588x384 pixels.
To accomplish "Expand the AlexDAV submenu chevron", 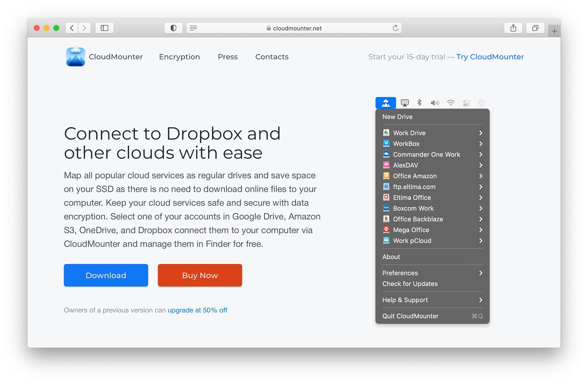I will (x=481, y=165).
